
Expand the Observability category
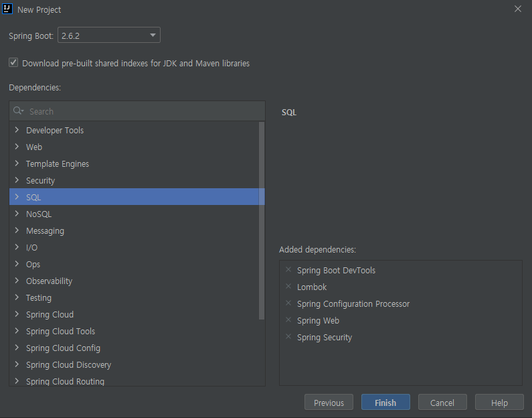click(17, 281)
